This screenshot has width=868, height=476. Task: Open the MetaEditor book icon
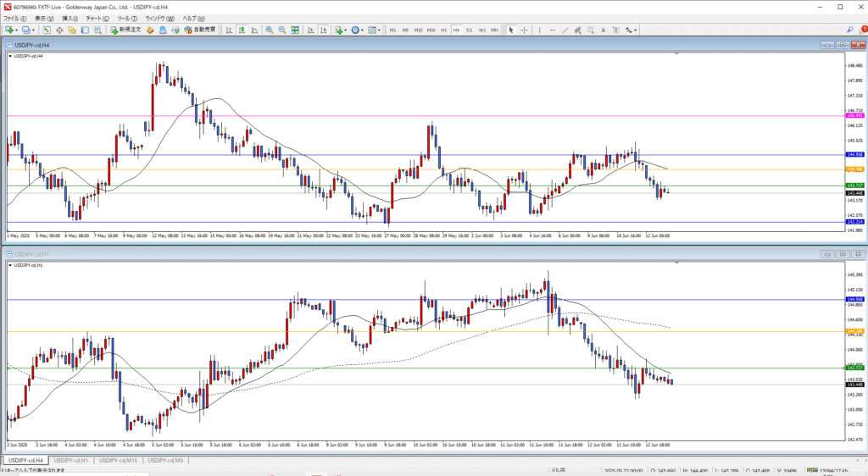[150, 30]
